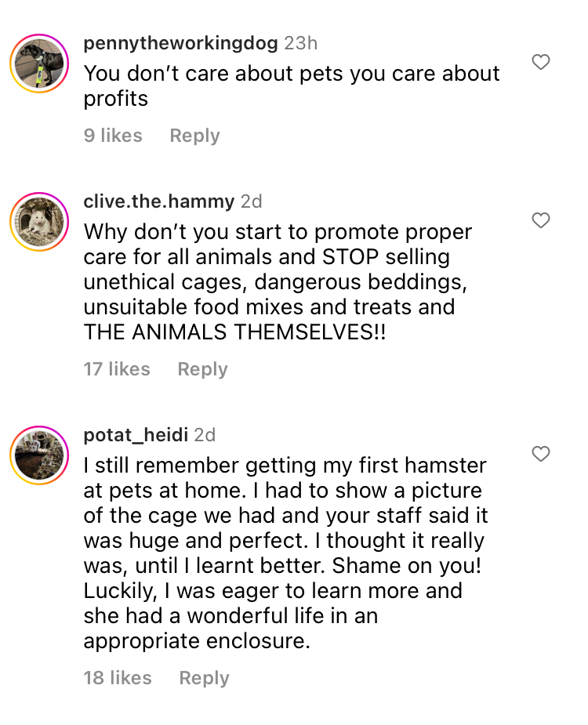
Task: Click the "THE ANIMALS THEMSELVES!!" comment text
Action: click(x=234, y=332)
